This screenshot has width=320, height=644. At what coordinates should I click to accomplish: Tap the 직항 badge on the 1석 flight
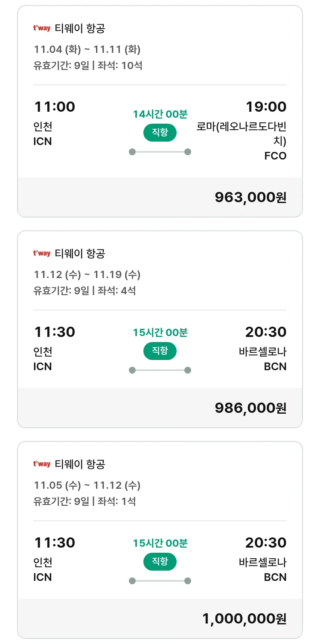point(160,561)
